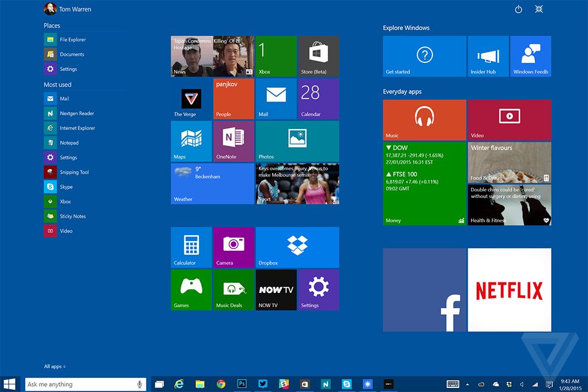The width and height of the screenshot is (588, 392).
Task: Show hidden tray icons arrow
Action: (468, 384)
